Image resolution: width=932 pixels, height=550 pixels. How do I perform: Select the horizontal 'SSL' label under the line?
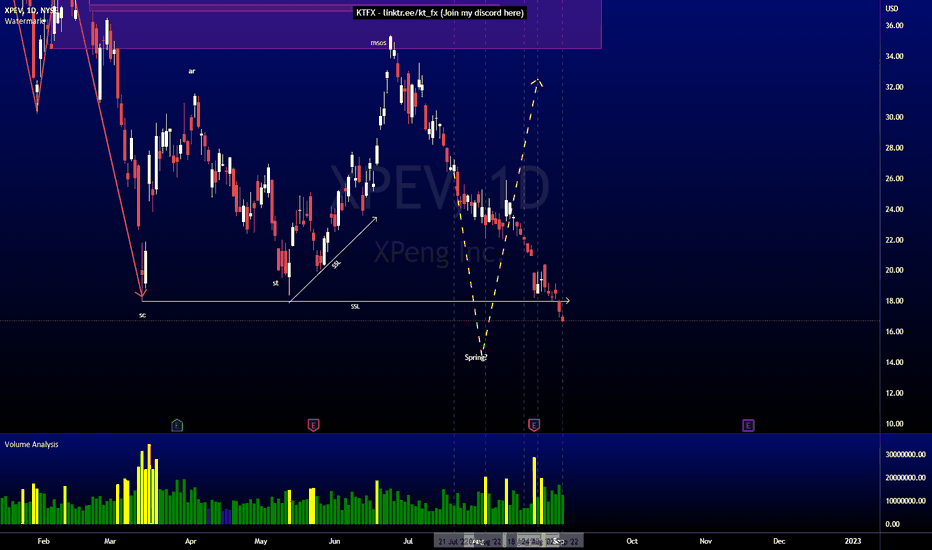(x=355, y=307)
